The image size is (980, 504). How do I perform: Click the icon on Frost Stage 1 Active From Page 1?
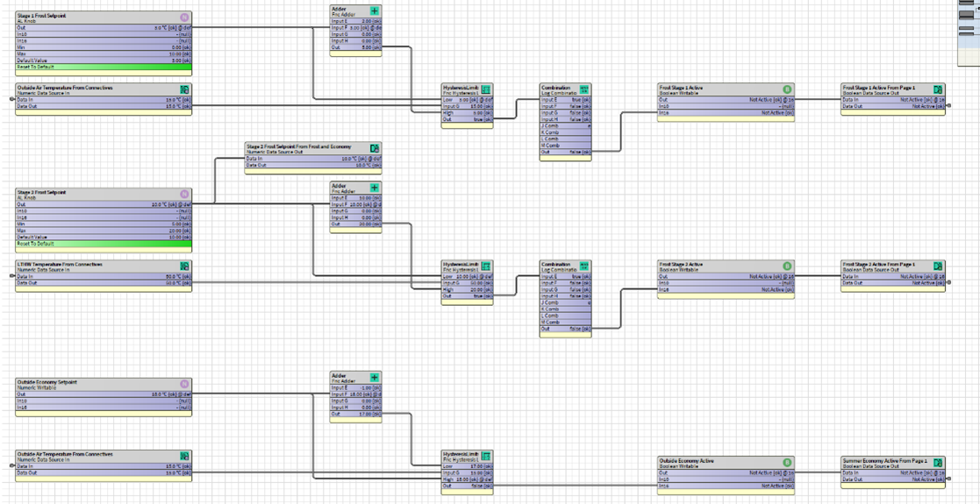[x=938, y=89]
